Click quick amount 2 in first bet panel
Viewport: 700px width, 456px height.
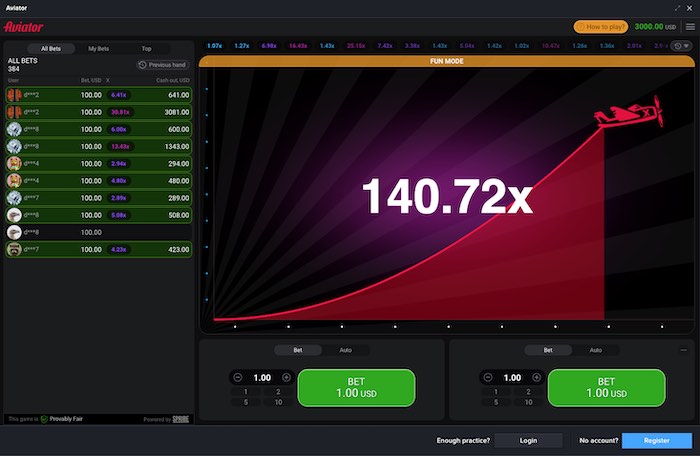278,392
